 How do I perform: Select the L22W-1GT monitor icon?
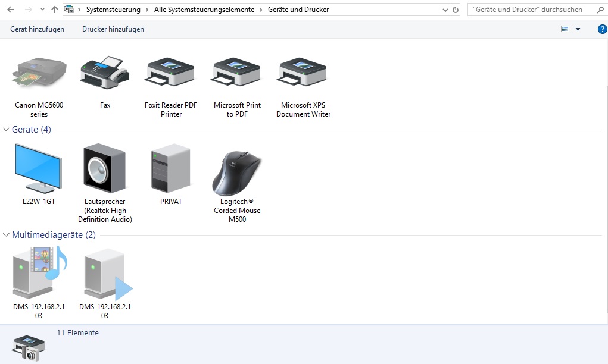(38, 168)
